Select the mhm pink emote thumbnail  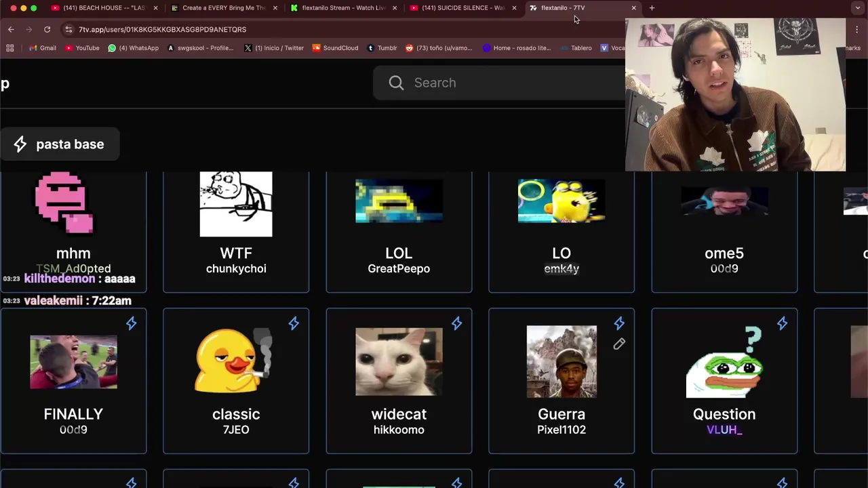[64, 202]
